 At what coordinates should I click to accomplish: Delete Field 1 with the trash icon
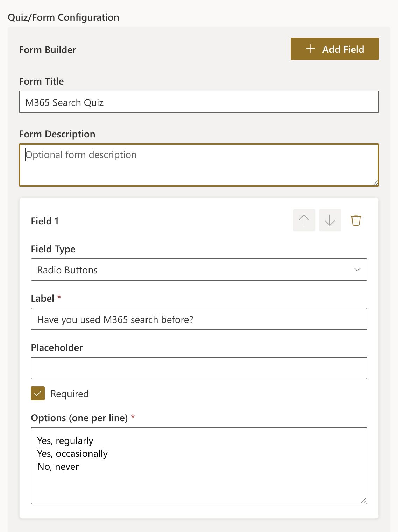click(x=356, y=220)
